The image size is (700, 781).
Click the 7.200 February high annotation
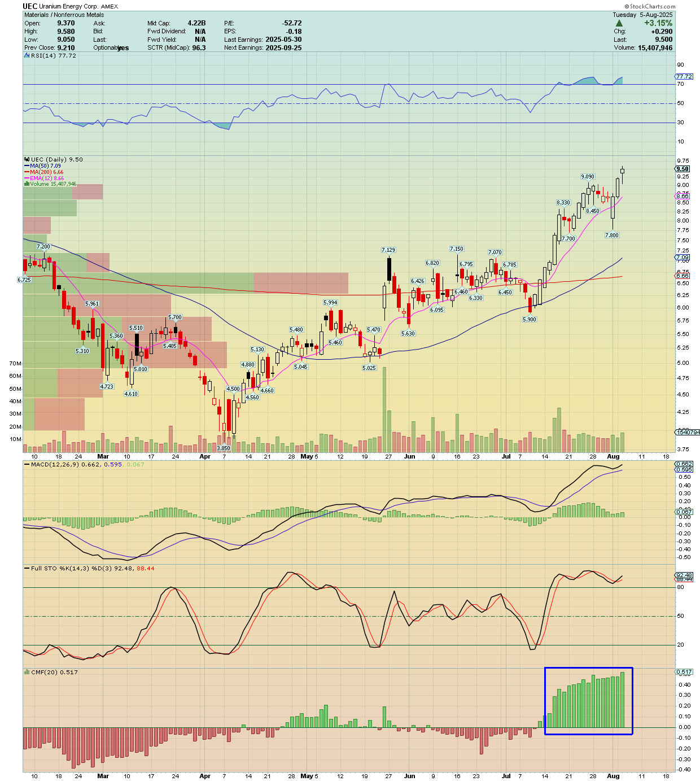click(43, 246)
